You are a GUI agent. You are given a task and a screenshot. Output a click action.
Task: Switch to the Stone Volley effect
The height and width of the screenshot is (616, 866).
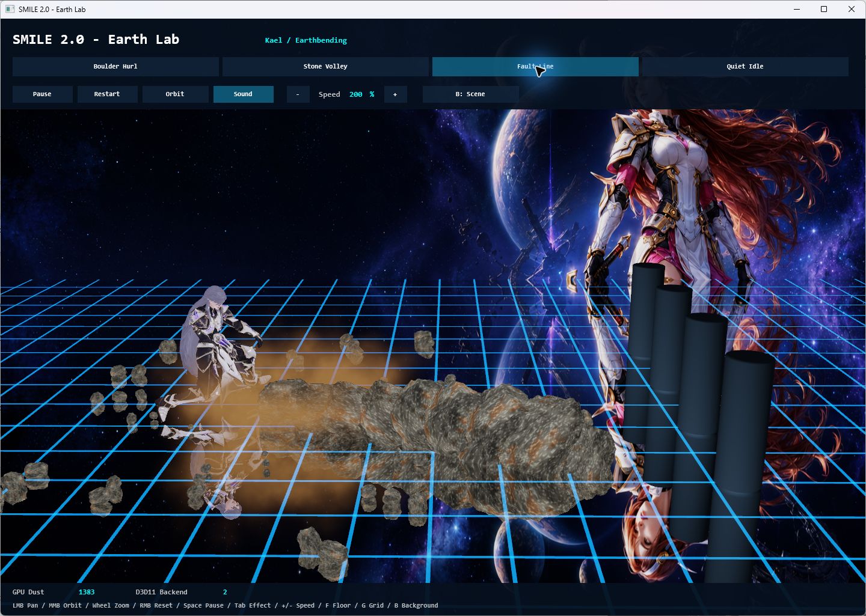click(325, 67)
